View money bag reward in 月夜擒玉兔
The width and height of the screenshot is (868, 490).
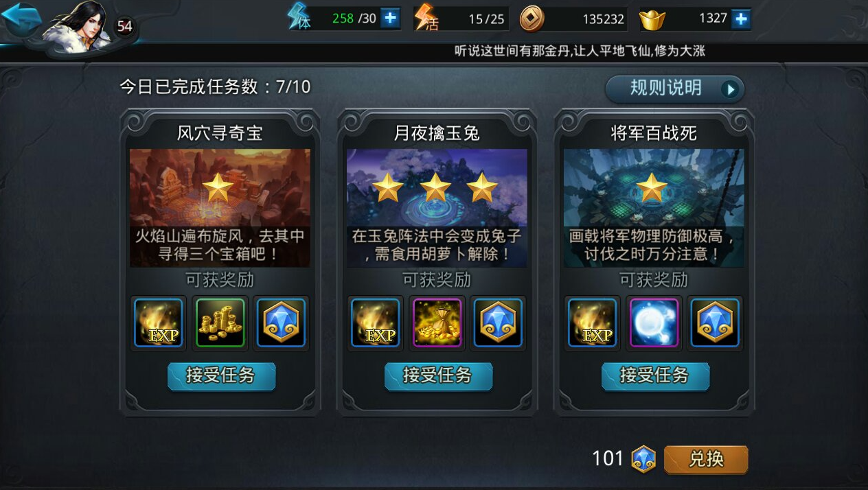point(437,323)
